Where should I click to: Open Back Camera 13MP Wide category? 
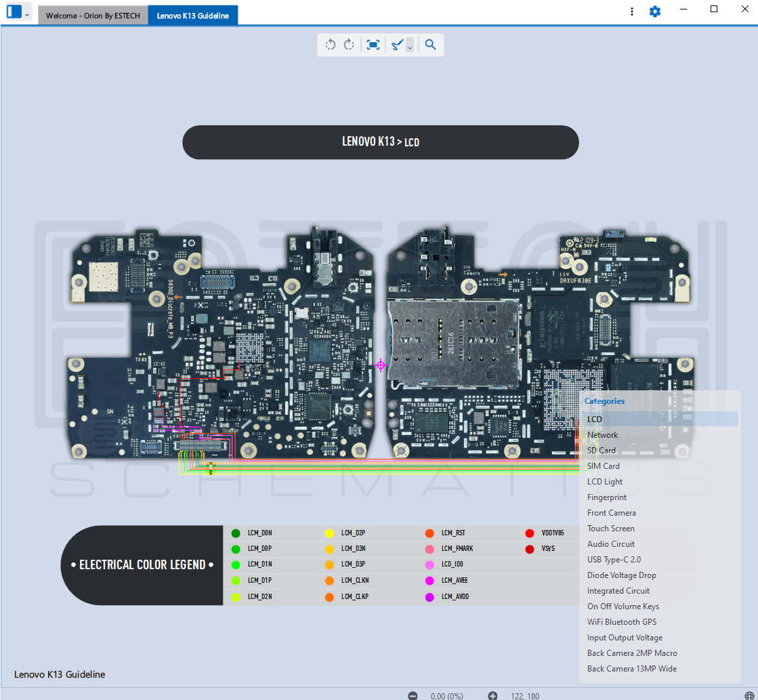tap(660, 669)
